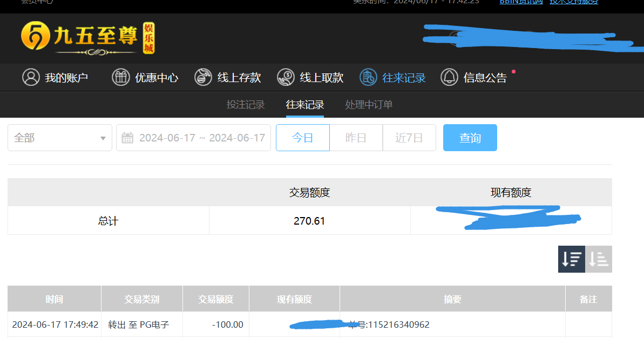This screenshot has width=644, height=338.
Task: Expand the 全部 transaction type dropdown
Action: point(59,138)
